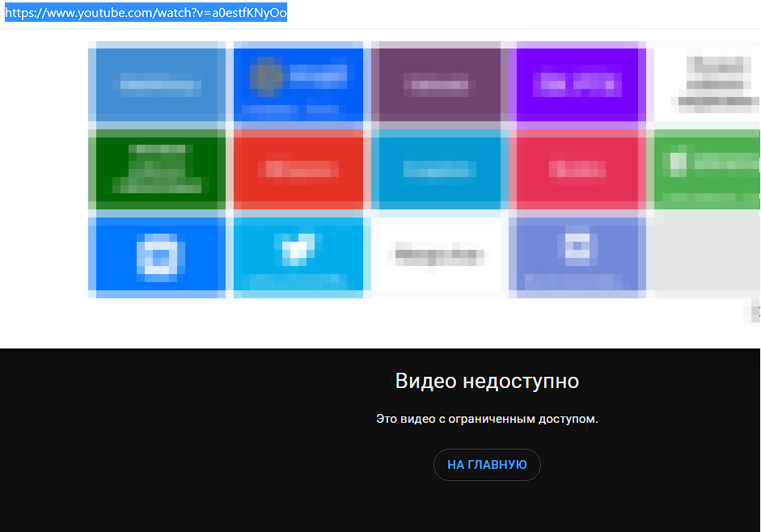Open the dark green tile
Screen dimensions: 761x532
click(158, 167)
